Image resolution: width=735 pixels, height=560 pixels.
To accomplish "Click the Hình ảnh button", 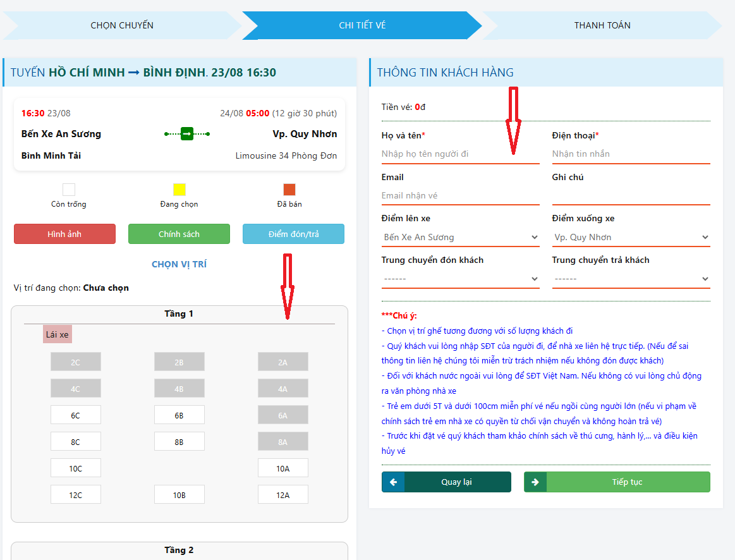I will [x=64, y=234].
